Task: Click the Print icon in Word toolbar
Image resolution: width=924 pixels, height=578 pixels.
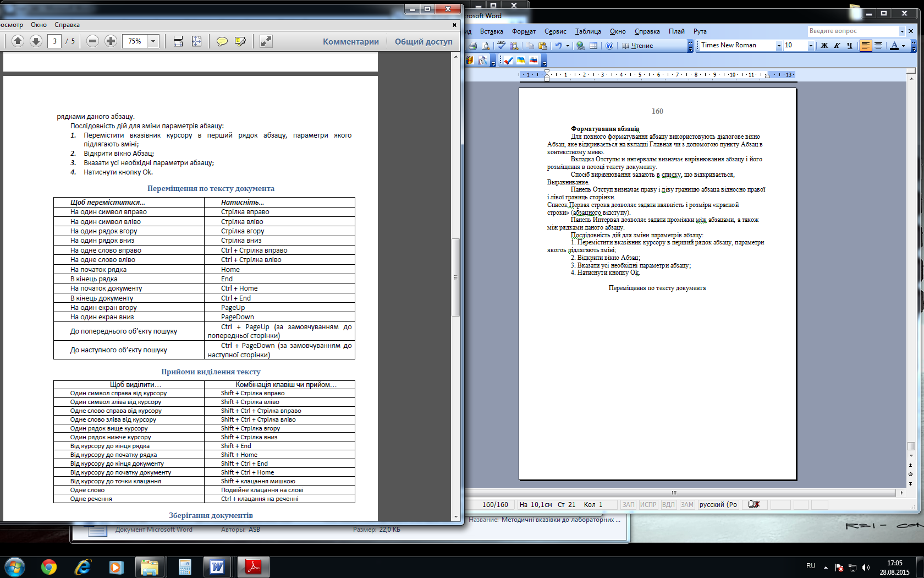Action: coord(473,46)
